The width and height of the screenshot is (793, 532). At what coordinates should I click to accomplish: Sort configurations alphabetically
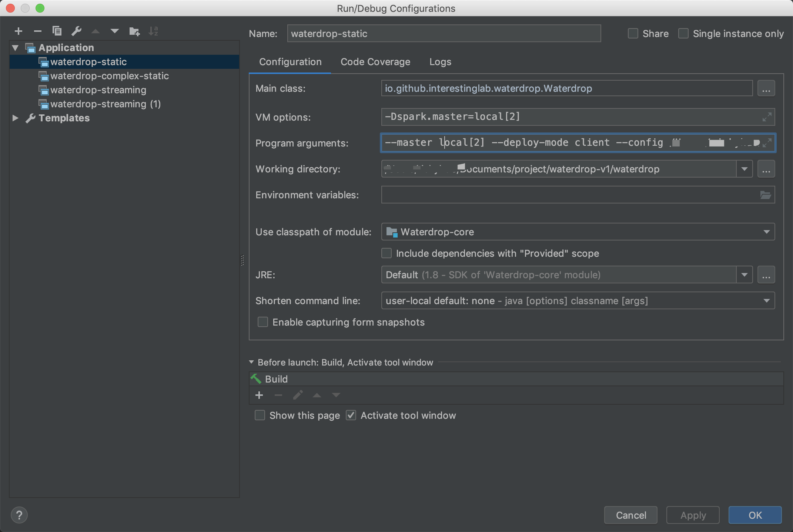(153, 31)
